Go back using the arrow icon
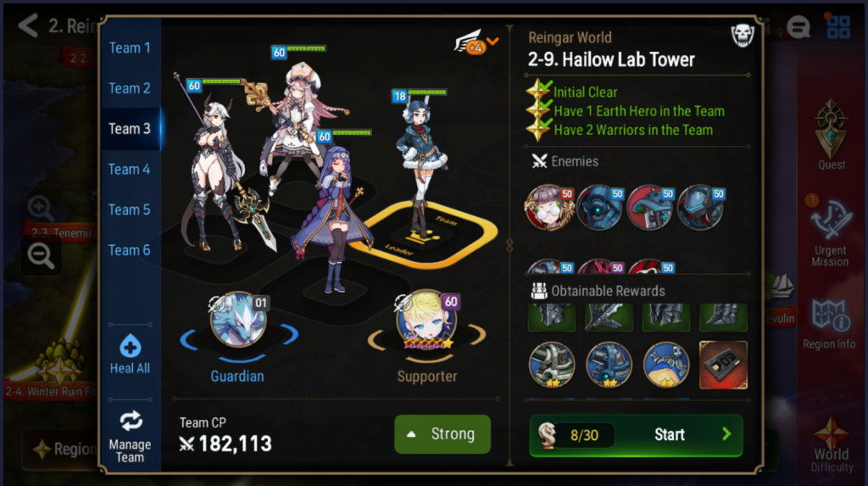This screenshot has height=486, width=868. coord(28,25)
